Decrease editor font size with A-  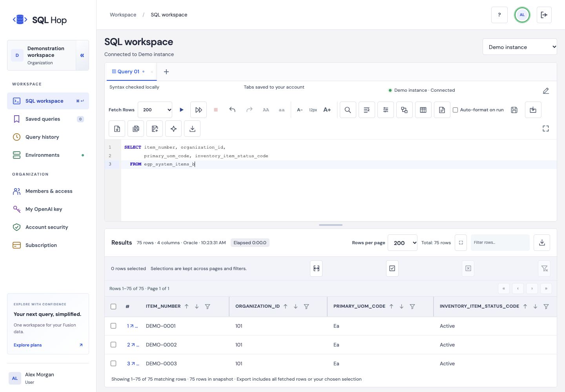click(300, 110)
